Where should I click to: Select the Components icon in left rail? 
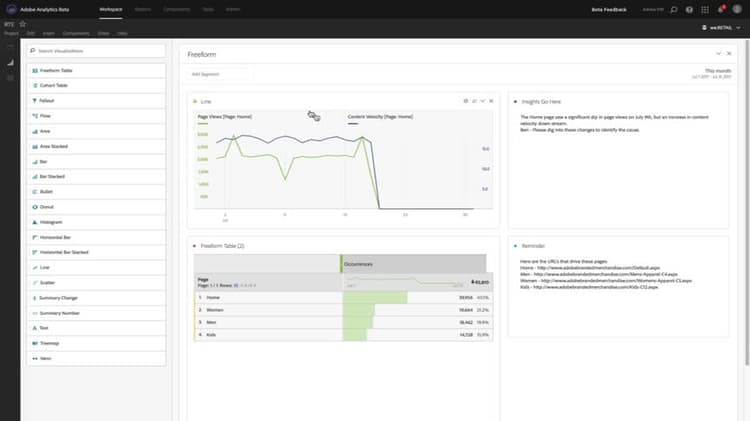point(10,78)
